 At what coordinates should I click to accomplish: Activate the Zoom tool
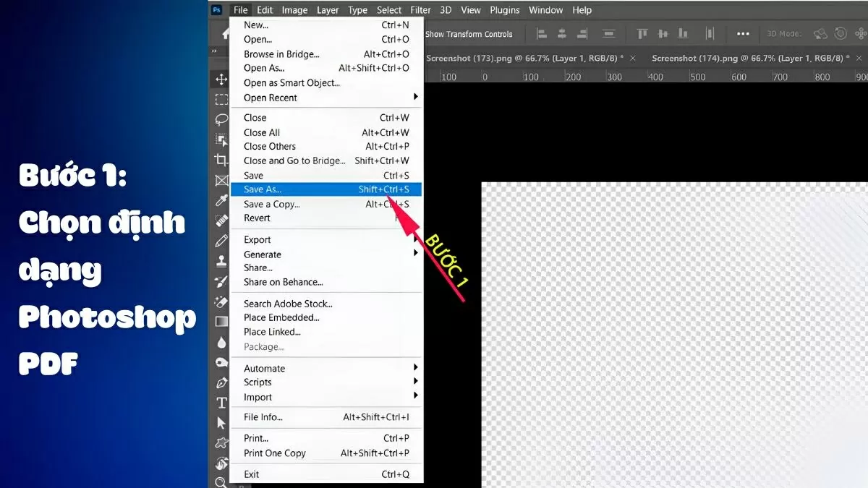point(221,481)
